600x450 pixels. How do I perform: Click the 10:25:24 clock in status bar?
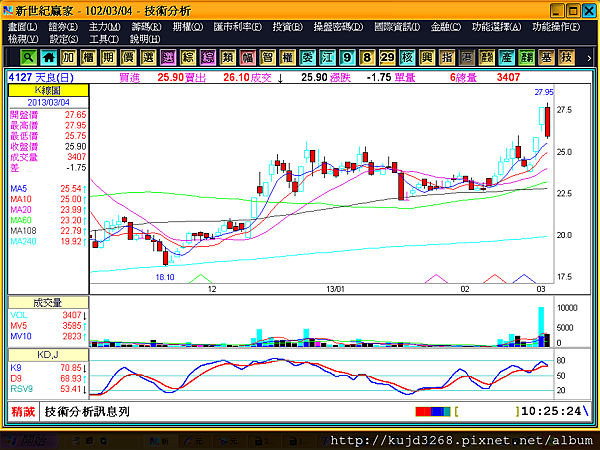[x=551, y=411]
